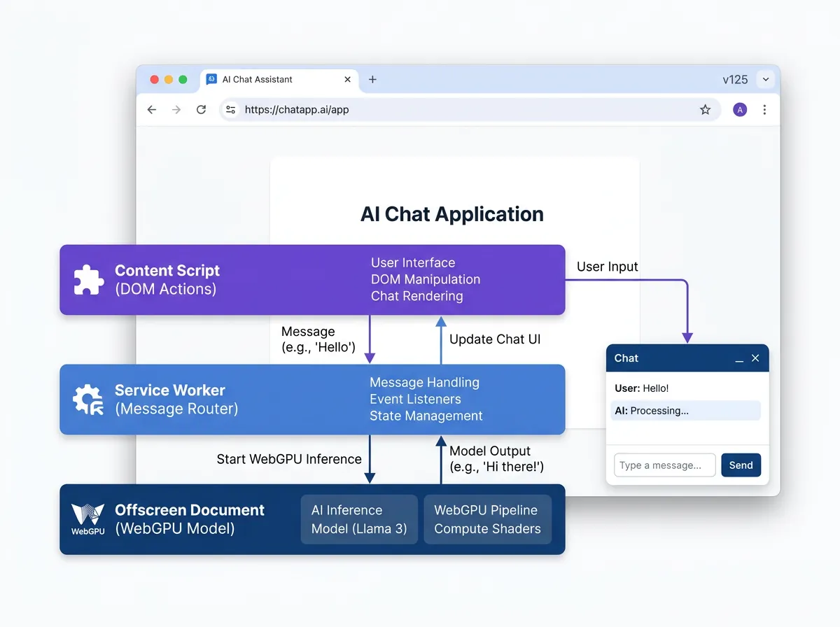Click the 'Type a message...' input field

(x=664, y=465)
